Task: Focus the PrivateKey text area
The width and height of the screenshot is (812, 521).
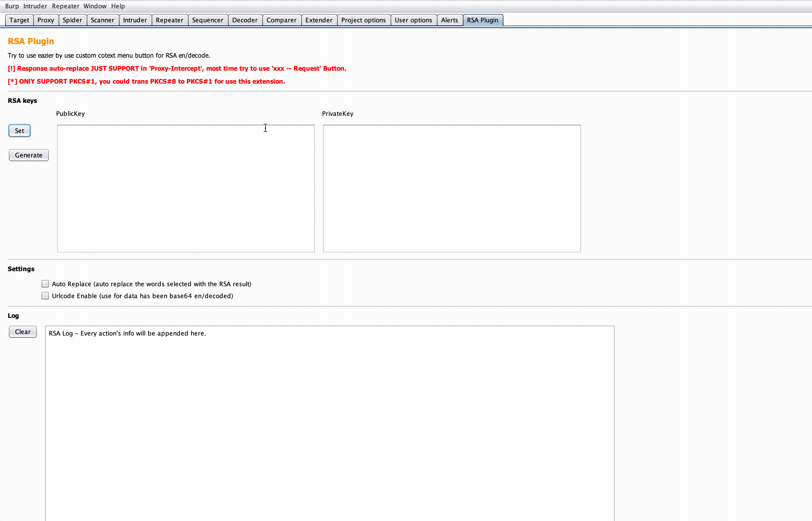Action: coord(452,189)
